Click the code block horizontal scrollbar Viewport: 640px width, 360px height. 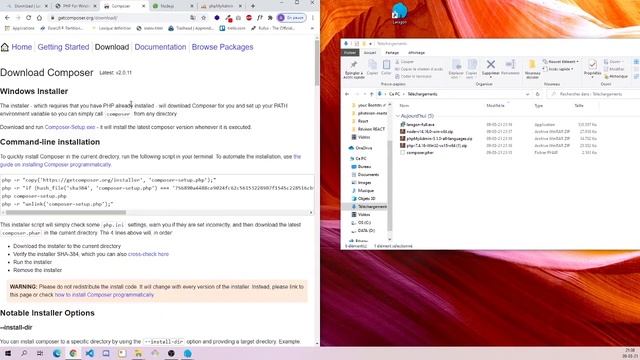pyautogui.click(x=66, y=213)
